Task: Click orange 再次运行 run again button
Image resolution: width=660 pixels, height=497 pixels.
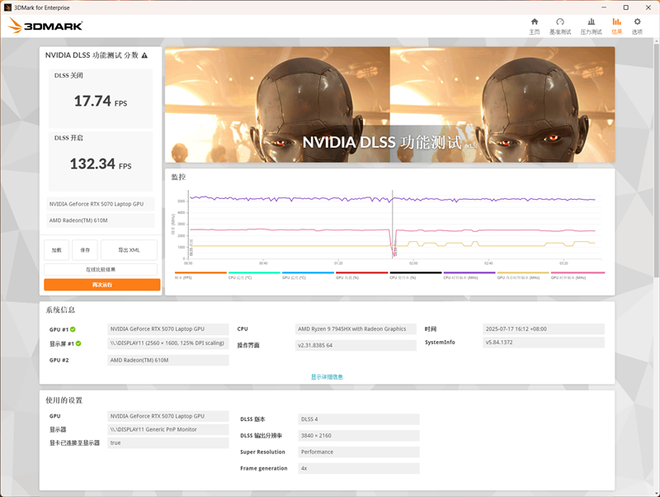Action: 102,285
